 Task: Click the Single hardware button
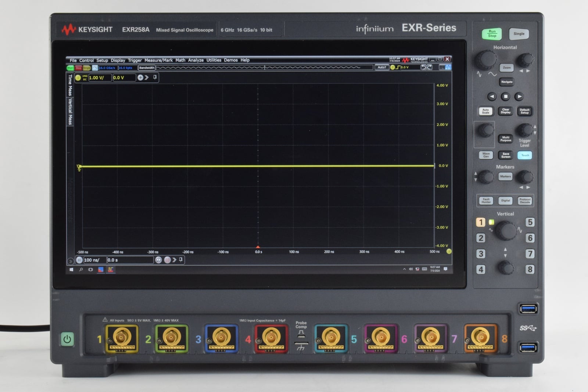tap(519, 34)
